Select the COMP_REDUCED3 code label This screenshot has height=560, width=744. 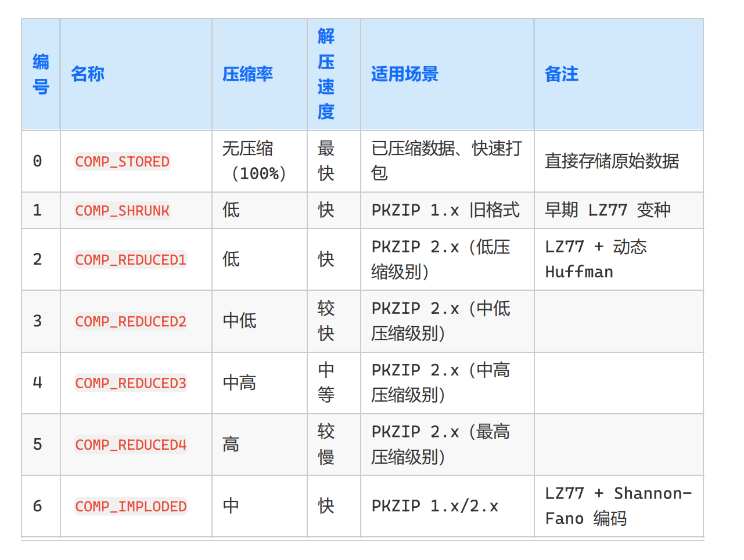(x=131, y=384)
